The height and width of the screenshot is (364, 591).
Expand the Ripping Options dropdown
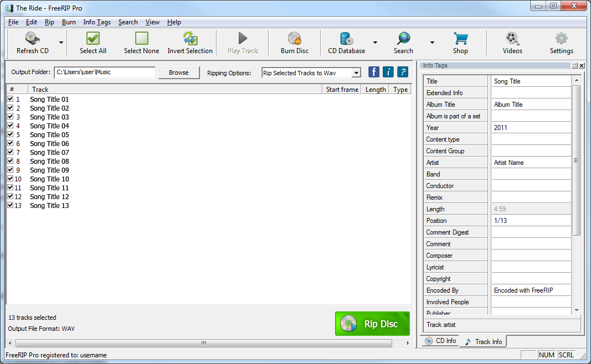point(356,73)
